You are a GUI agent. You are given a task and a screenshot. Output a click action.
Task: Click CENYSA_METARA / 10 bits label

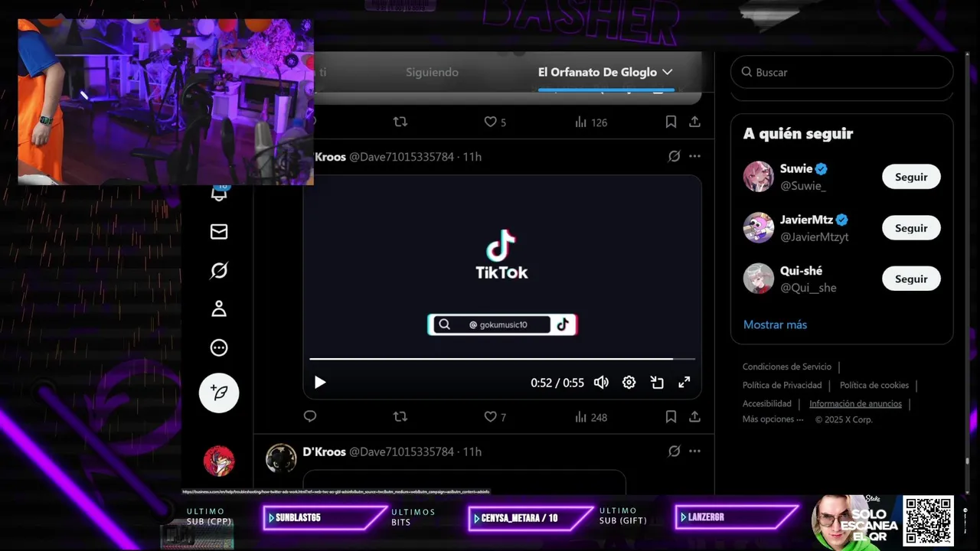pos(519,518)
